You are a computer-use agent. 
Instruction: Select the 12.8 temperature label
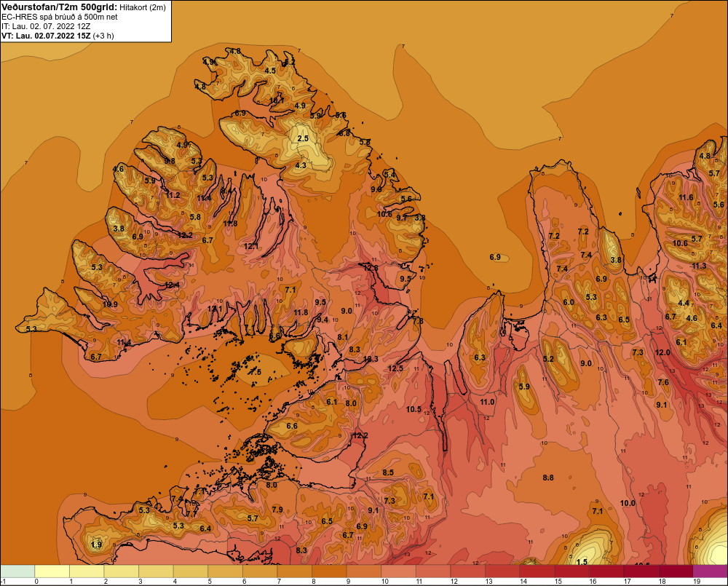[x=371, y=268]
